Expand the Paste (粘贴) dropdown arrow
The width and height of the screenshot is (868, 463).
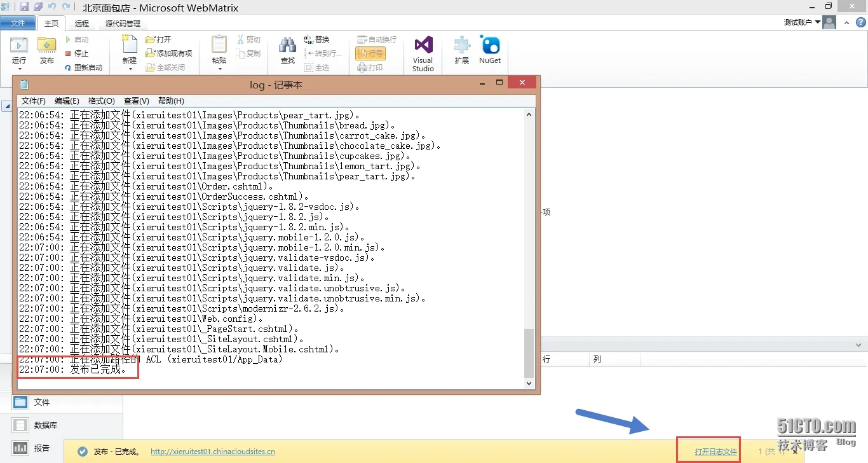click(219, 69)
